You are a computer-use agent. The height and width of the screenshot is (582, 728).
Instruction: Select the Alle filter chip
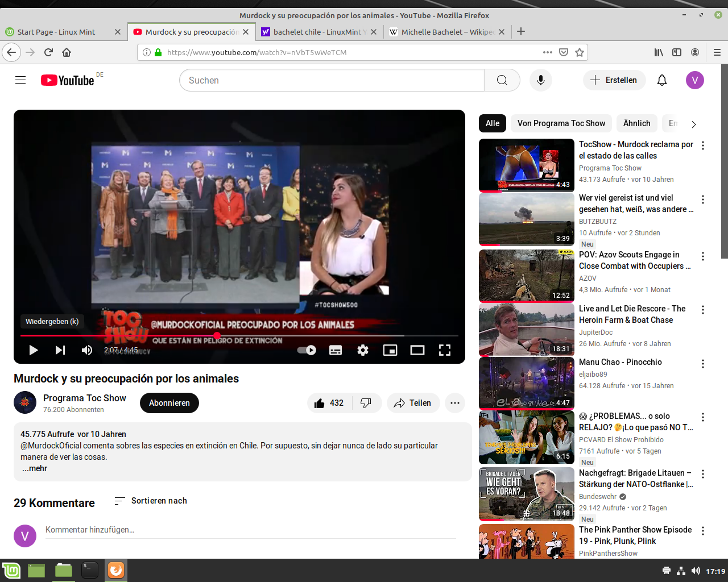coord(493,123)
